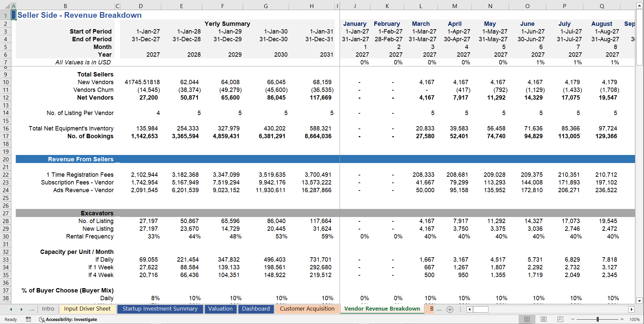The height and width of the screenshot is (324, 644).
Task: Click the macro record icon in status bar
Action: point(28,319)
